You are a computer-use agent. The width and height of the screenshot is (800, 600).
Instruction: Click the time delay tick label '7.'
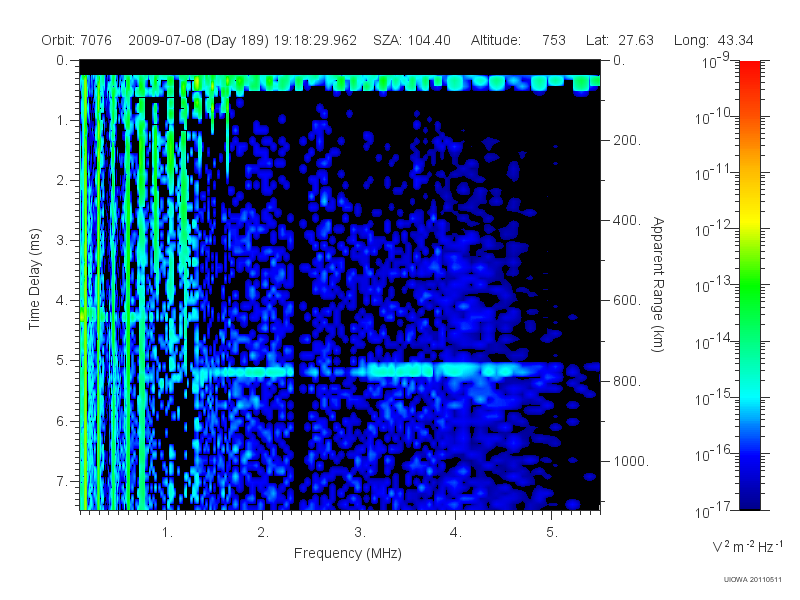tap(62, 481)
